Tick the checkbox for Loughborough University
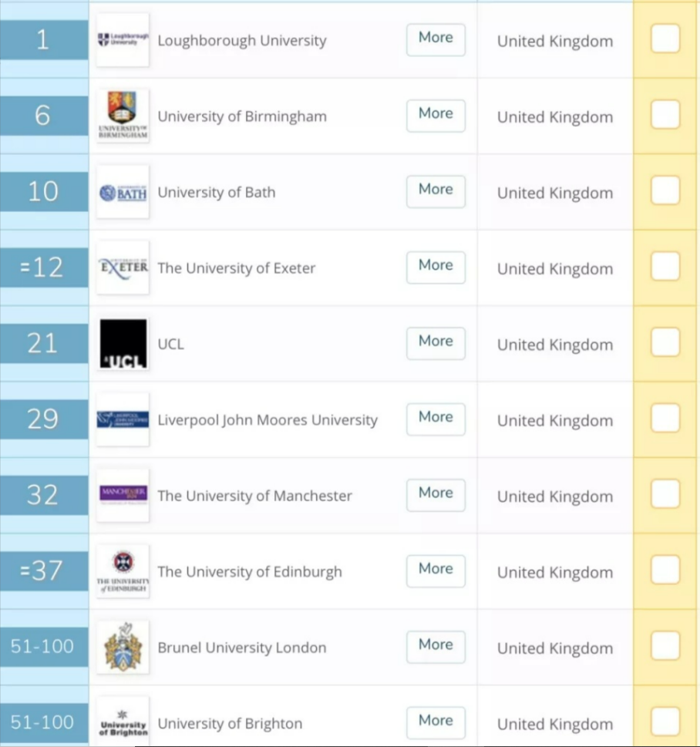 tap(665, 39)
